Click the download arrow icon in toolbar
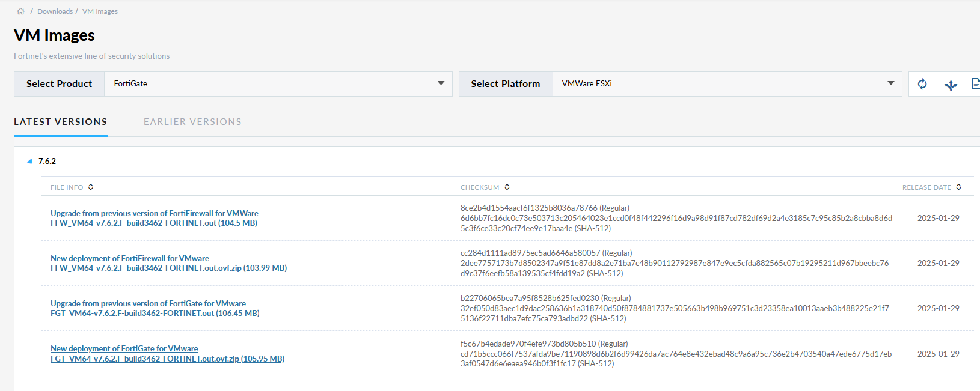The image size is (980, 391). tap(951, 84)
